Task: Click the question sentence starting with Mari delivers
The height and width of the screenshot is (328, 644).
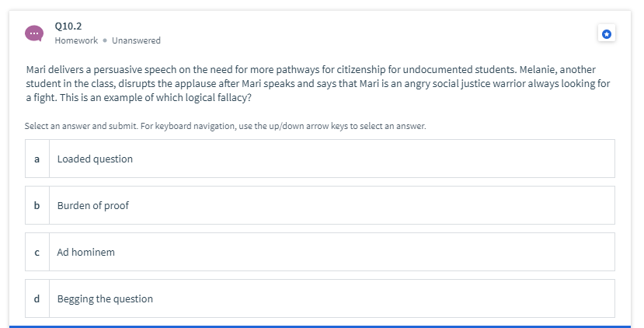Action: pos(318,83)
